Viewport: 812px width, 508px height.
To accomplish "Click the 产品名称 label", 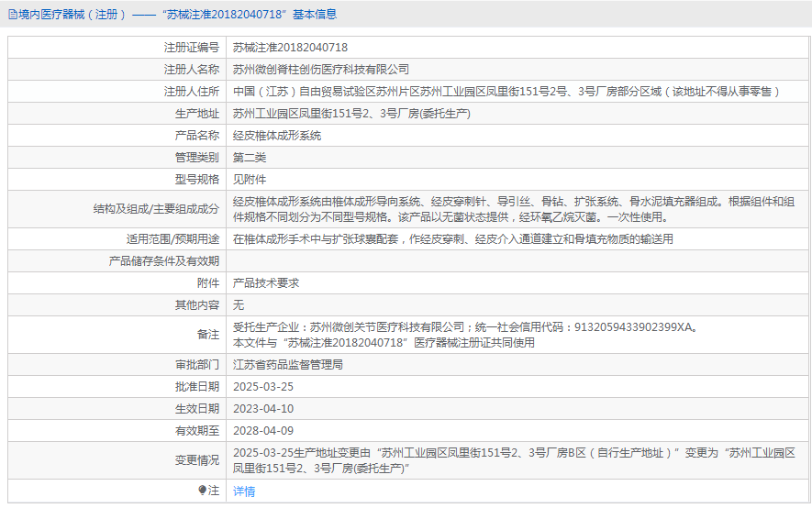I will tap(197, 136).
